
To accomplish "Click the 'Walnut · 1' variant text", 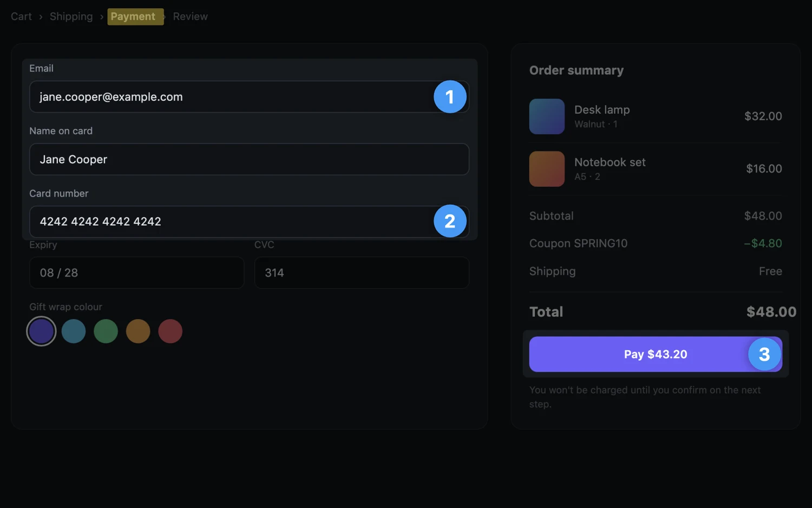I will [595, 124].
